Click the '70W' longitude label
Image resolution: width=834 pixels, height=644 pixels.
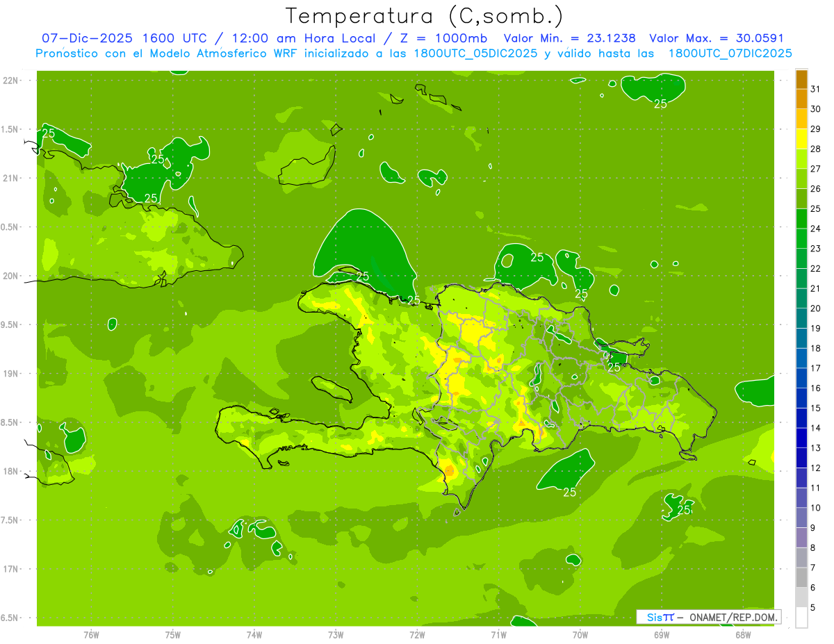click(x=580, y=634)
